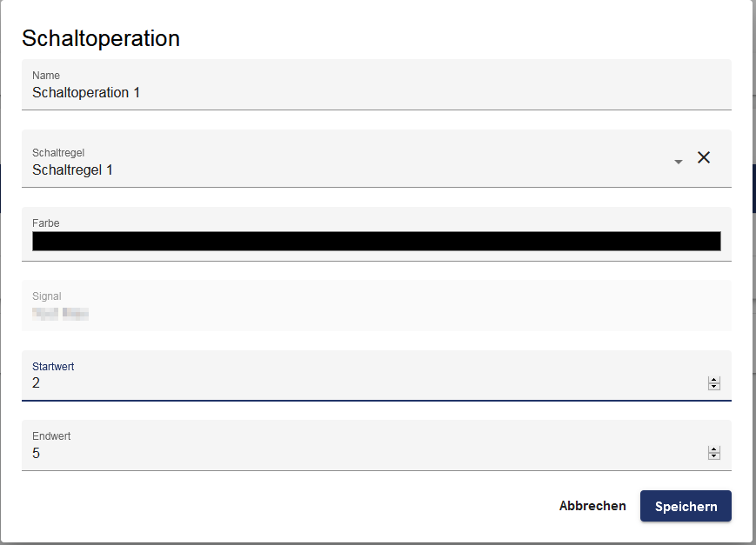Click the Endwert field label
The width and height of the screenshot is (756, 545).
click(x=51, y=436)
